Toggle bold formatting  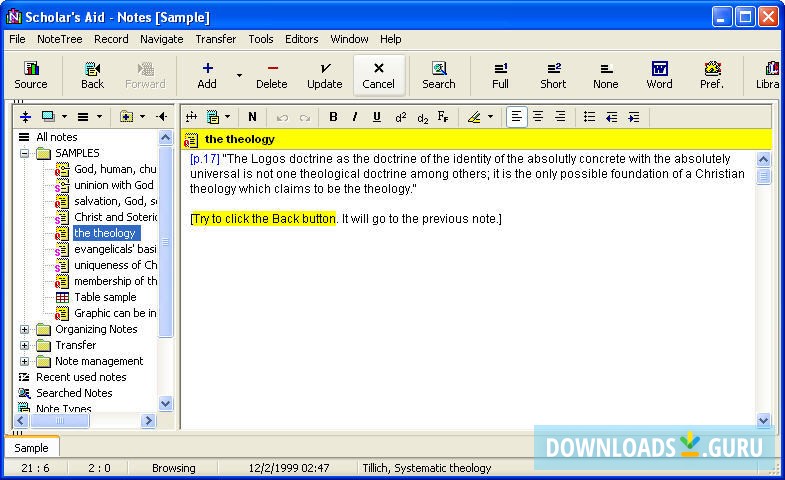click(x=333, y=117)
